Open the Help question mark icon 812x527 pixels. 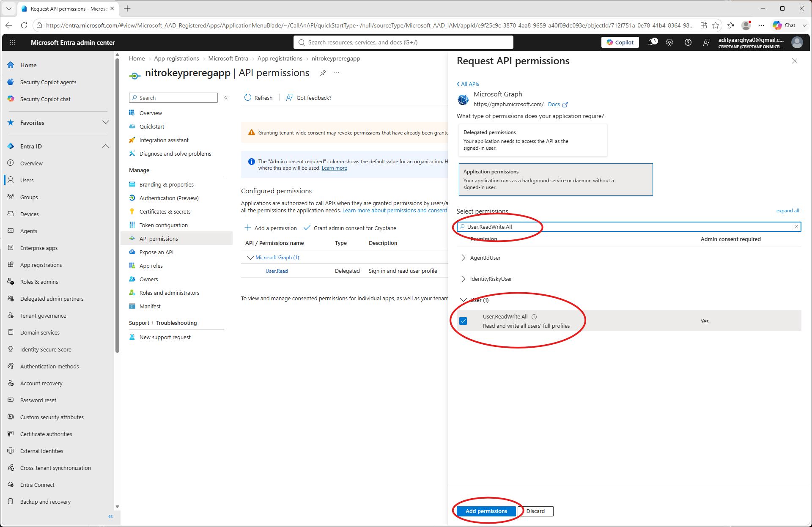coord(688,42)
